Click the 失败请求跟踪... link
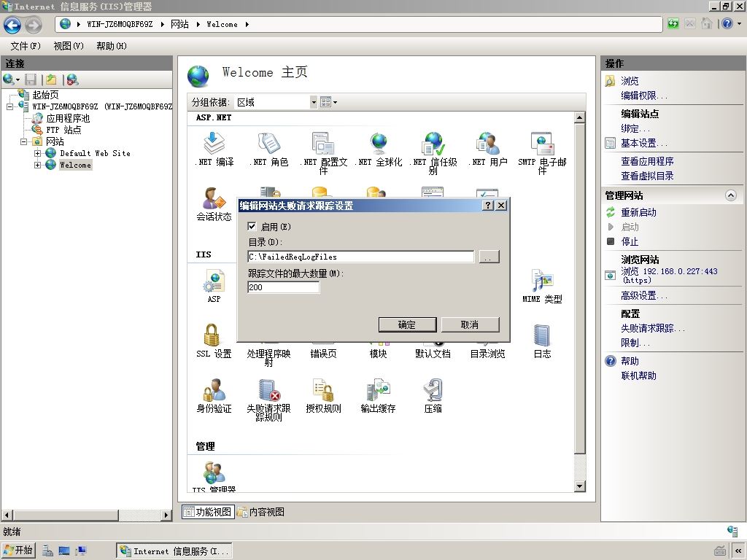The width and height of the screenshot is (747, 560). [x=653, y=328]
